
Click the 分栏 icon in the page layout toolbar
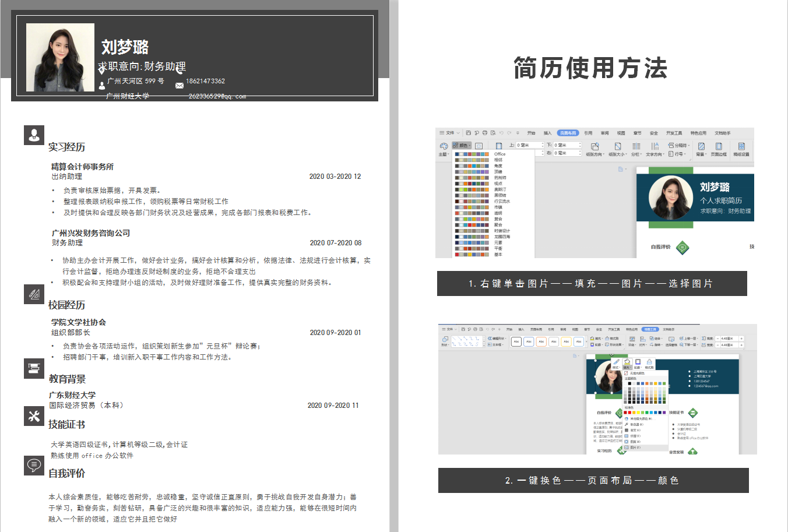tap(636, 146)
